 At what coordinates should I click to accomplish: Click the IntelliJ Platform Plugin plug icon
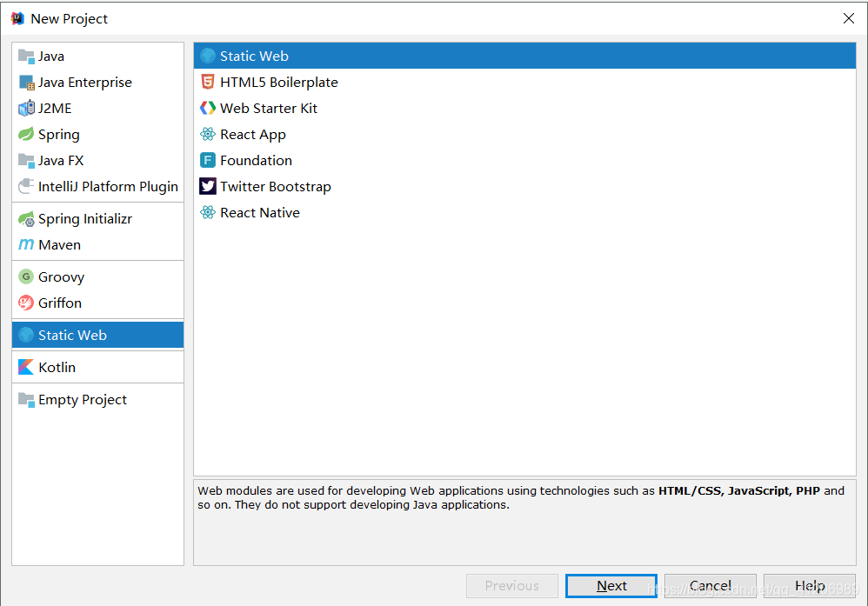(x=26, y=187)
